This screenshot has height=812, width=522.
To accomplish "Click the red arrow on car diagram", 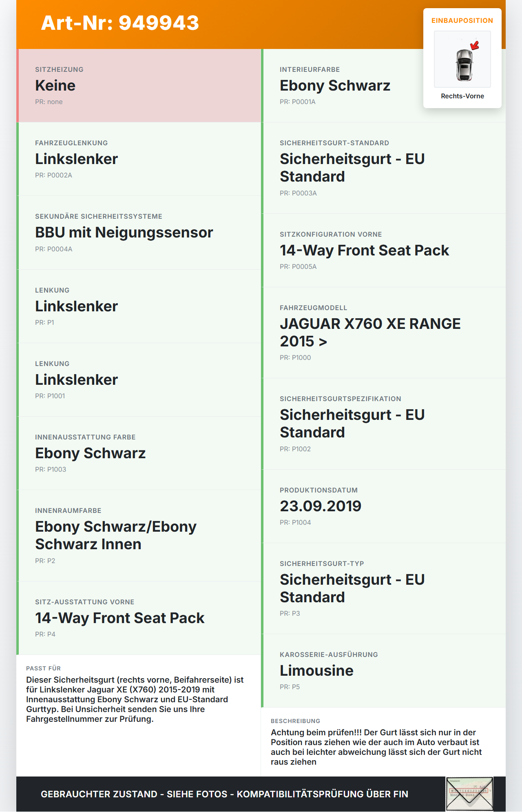I will [475, 45].
